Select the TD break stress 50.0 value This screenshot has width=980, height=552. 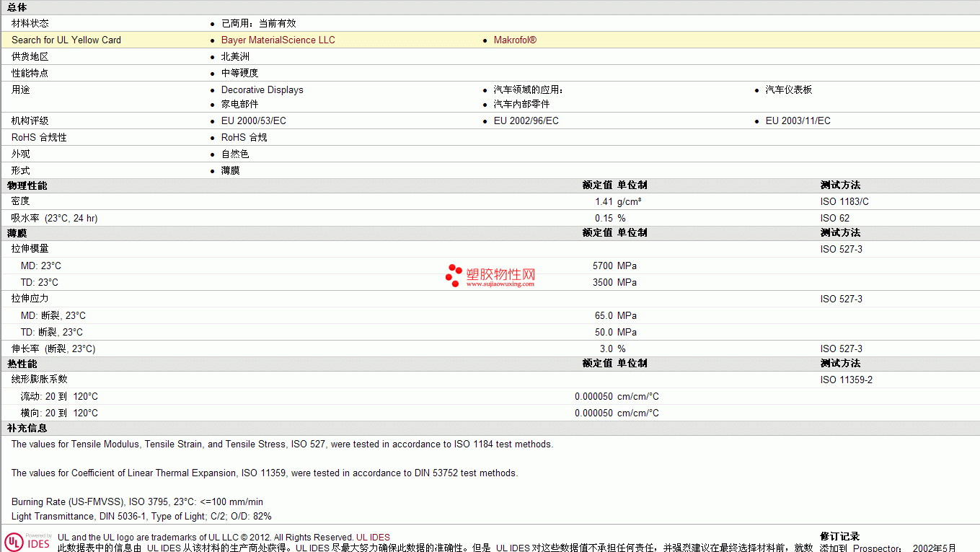(x=604, y=332)
